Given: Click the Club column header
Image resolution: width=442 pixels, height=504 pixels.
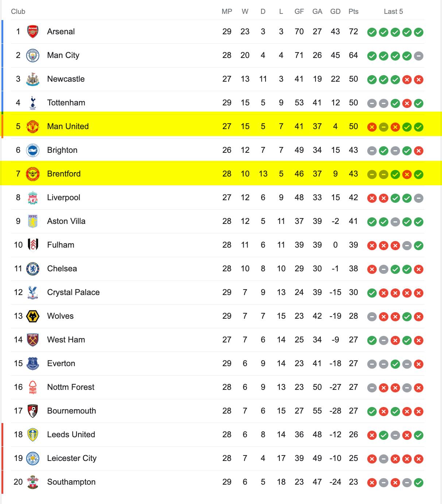Looking at the screenshot, I should tap(18, 11).
